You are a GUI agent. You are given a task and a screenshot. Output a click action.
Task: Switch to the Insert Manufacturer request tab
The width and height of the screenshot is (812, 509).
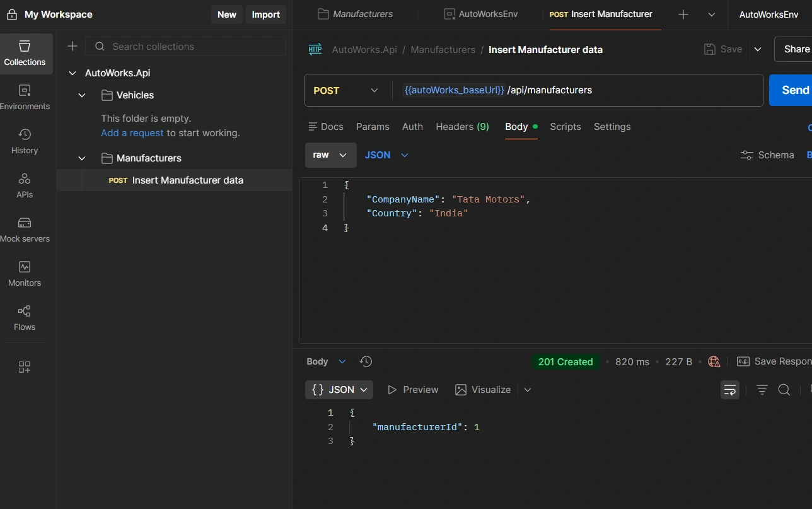click(601, 14)
